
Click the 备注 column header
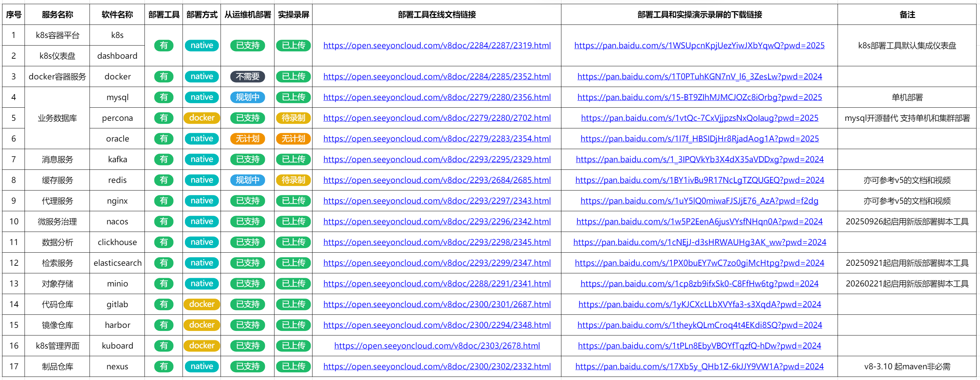point(907,15)
